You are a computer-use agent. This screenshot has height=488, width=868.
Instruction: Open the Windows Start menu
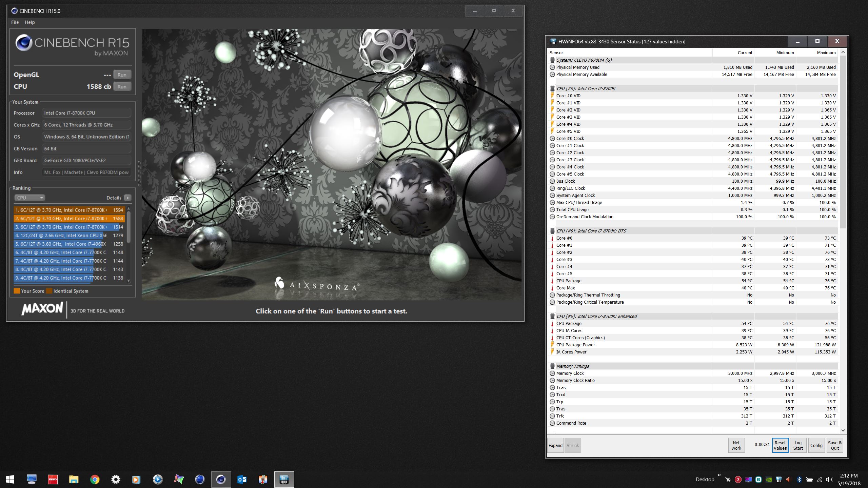click(10, 479)
